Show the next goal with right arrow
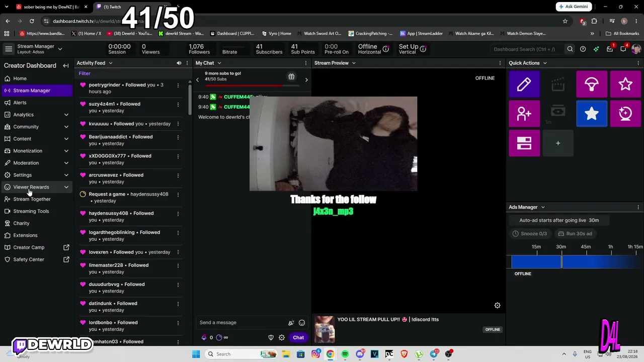This screenshot has height=362, width=644. pos(306,79)
